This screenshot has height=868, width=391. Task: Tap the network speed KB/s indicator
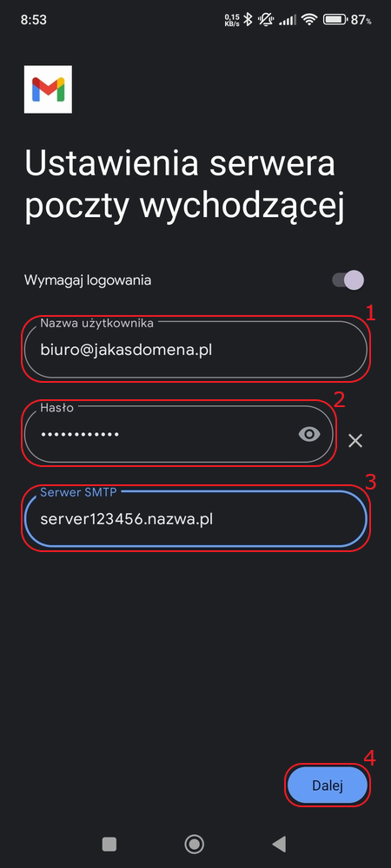pos(232,21)
